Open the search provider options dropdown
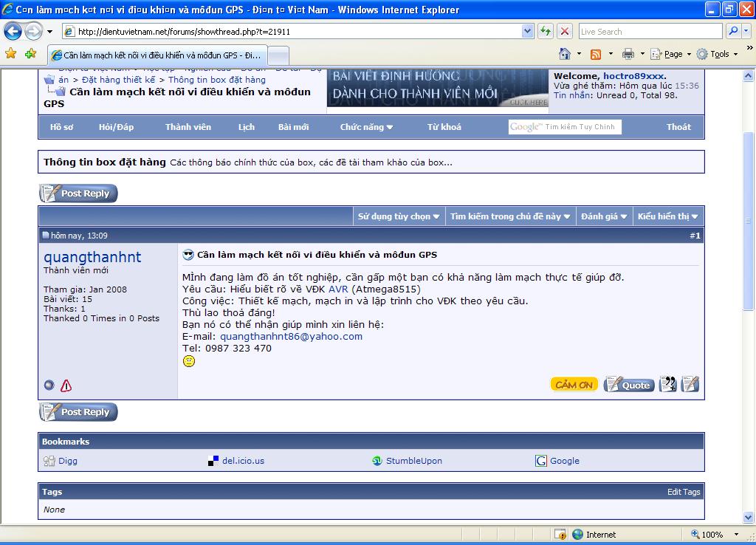 pos(746,31)
